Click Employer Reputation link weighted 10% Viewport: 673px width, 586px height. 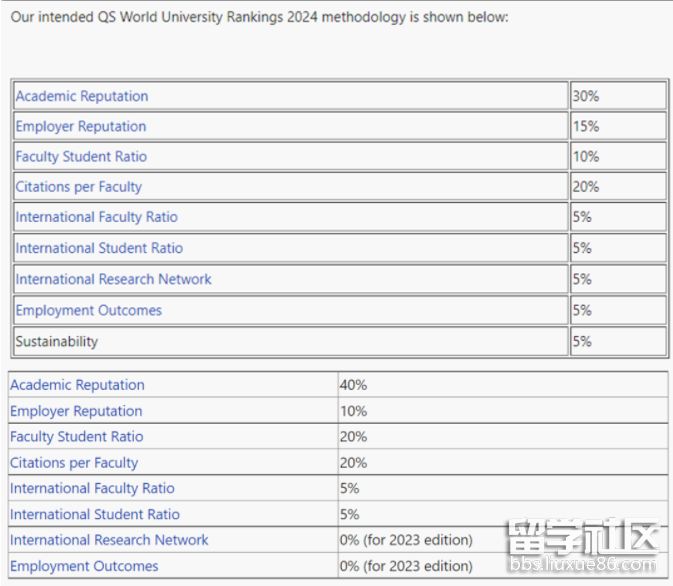pyautogui.click(x=76, y=411)
